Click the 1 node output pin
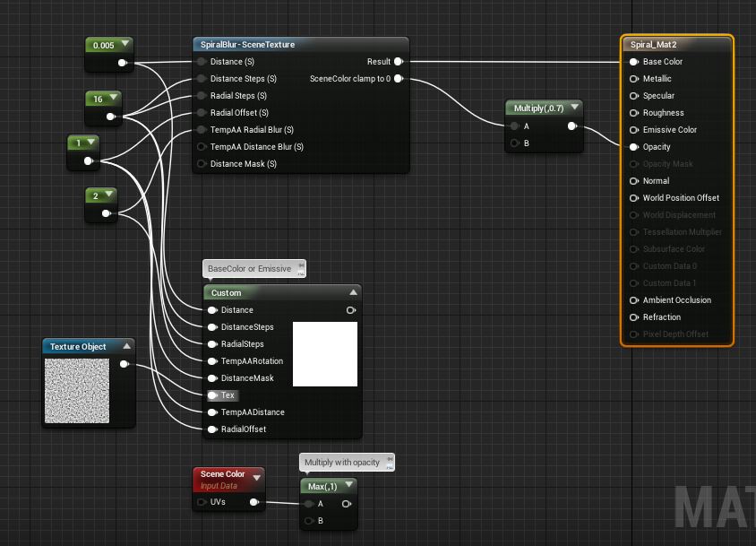The width and height of the screenshot is (756, 546). pyautogui.click(x=89, y=160)
